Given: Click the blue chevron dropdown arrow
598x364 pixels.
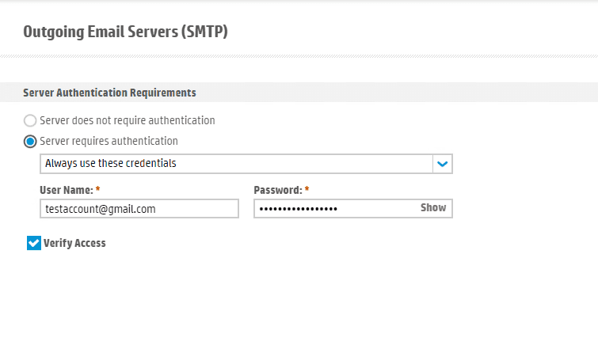Looking at the screenshot, I should coord(443,164).
